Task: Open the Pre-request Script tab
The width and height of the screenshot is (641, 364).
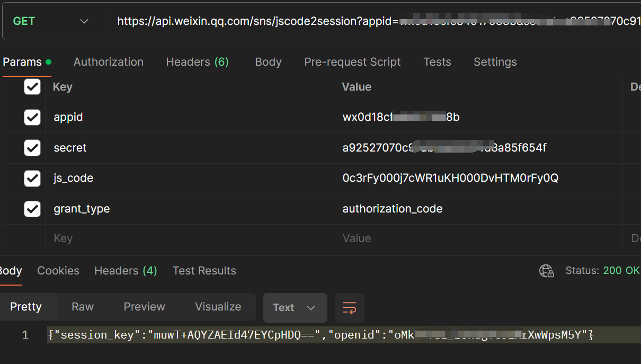Action: (x=352, y=62)
